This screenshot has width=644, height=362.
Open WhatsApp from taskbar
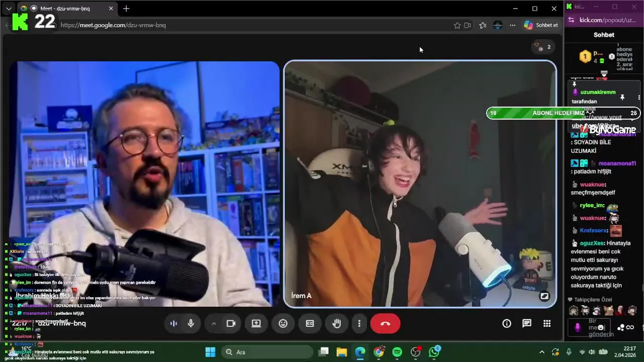434,352
